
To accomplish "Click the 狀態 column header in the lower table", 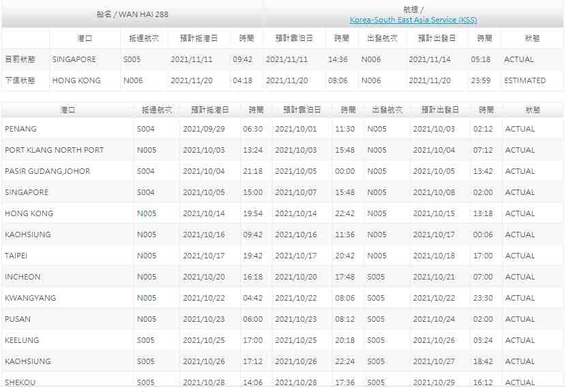I will [x=533, y=110].
